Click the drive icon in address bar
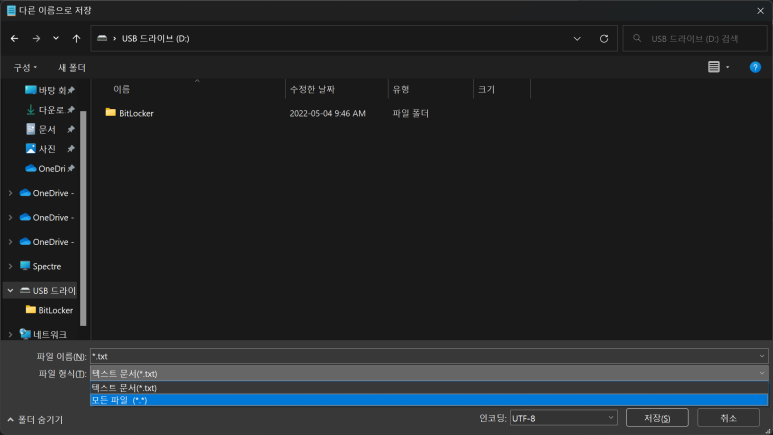Viewport: 773px width, 435px height. pos(102,38)
